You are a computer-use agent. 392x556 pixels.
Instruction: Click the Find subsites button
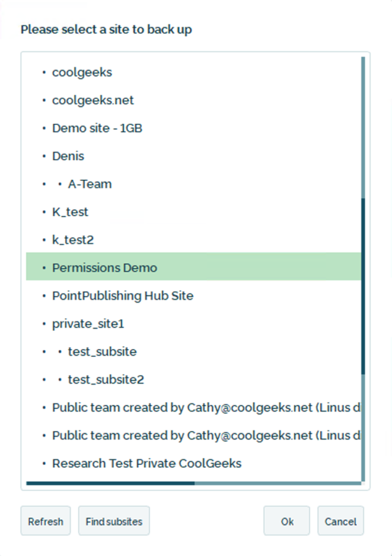[x=114, y=521]
